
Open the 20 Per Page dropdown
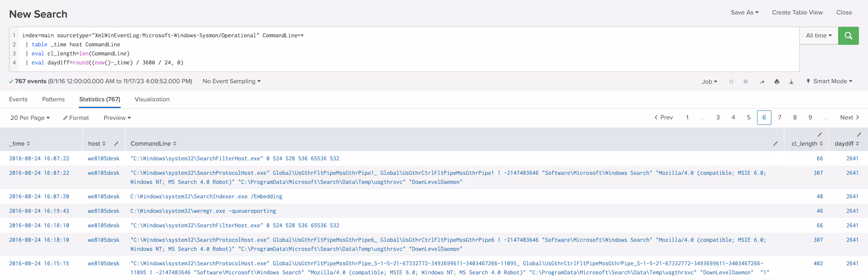(30, 118)
